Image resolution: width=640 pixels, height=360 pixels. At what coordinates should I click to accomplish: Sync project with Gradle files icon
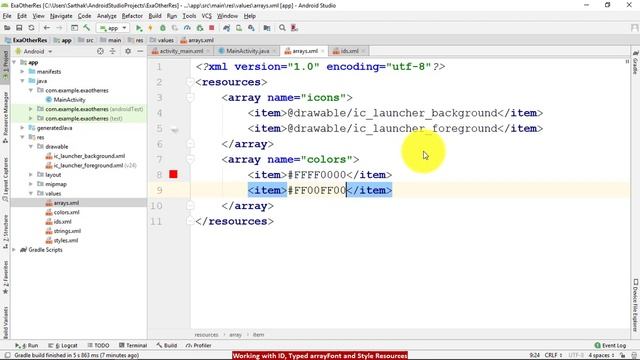tap(227, 28)
